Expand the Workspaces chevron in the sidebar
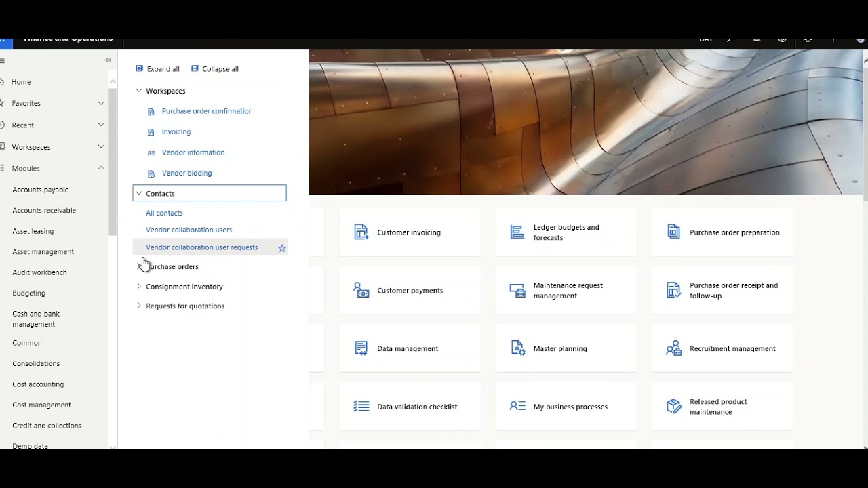 (x=101, y=146)
